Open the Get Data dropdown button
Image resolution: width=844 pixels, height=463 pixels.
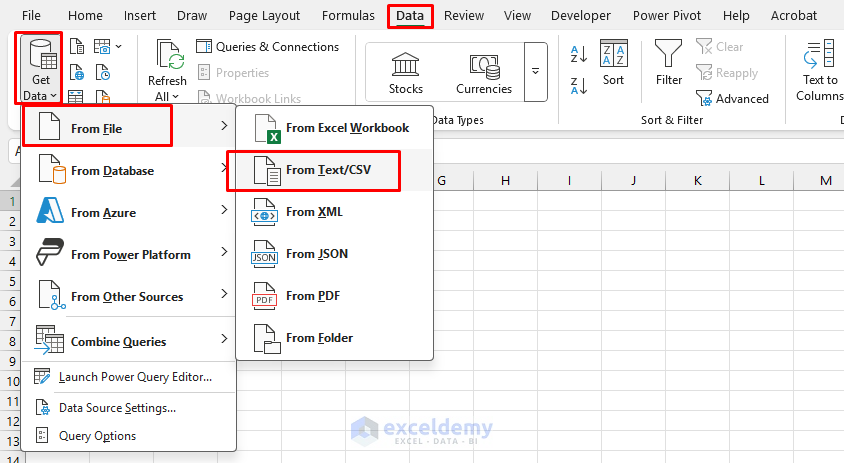point(40,68)
